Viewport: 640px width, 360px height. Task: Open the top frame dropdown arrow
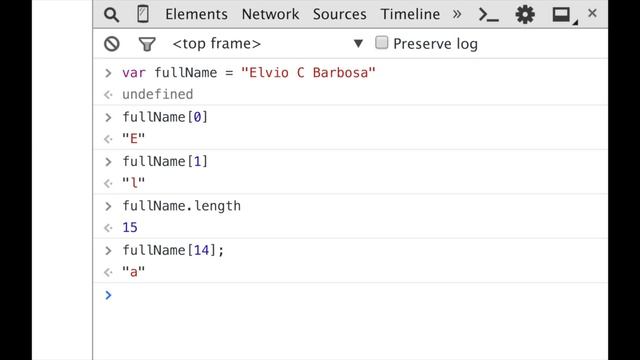(x=358, y=43)
